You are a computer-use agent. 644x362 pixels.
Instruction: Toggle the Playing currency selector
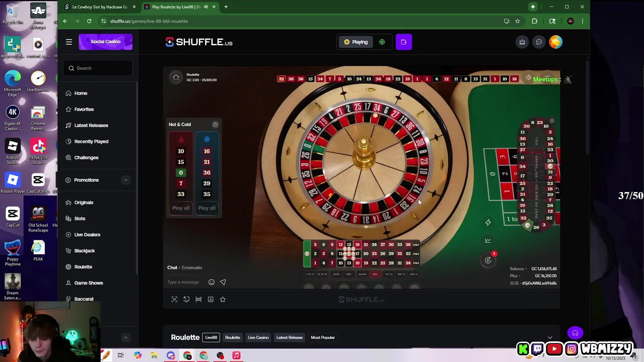356,42
